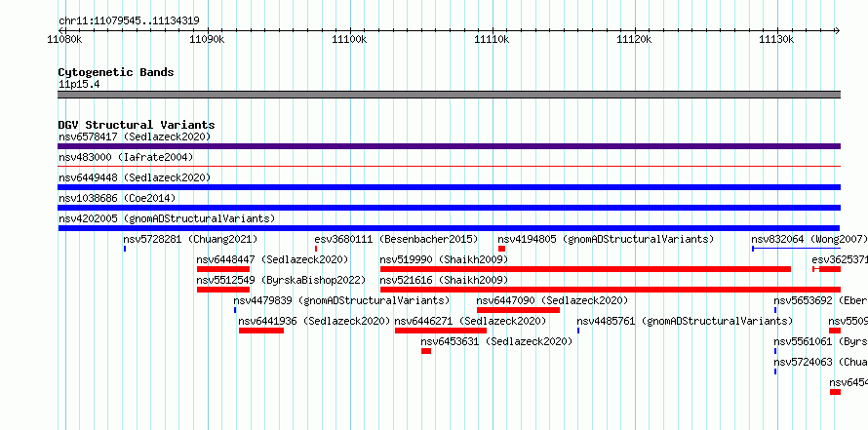
Task: Click the 11110k ruler position label
Action: coord(492,40)
